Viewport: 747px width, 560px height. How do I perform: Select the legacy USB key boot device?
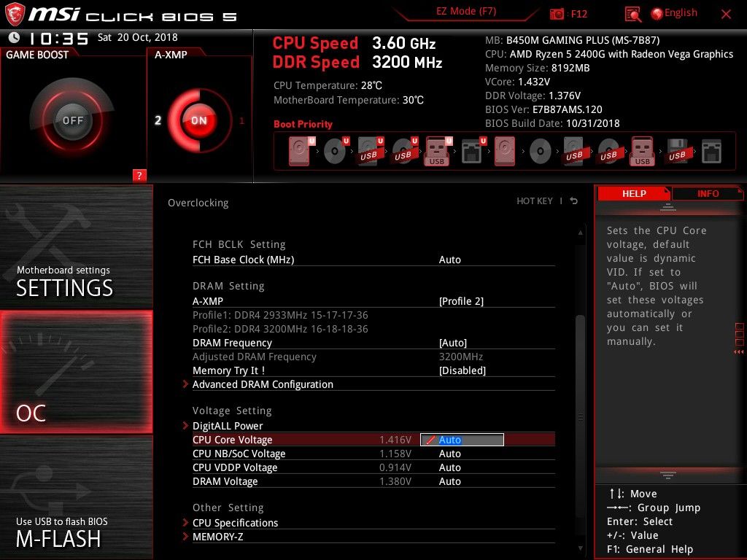tap(642, 151)
